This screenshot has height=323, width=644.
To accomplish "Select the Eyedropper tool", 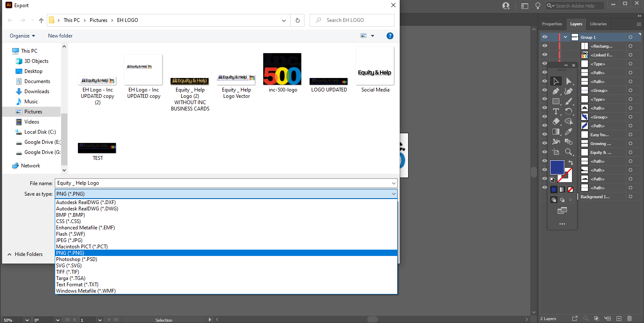I will tap(569, 132).
